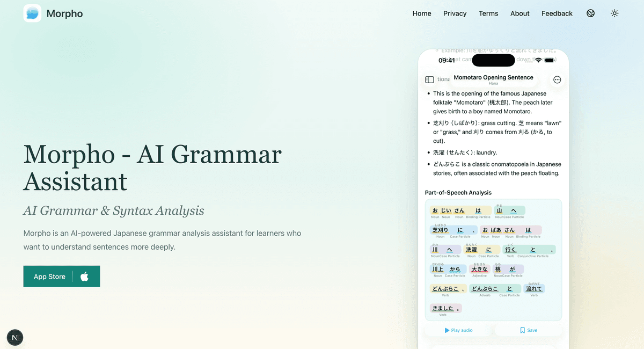Click the App Store download button text
Viewport: 644px width, 349px height.
click(x=49, y=277)
